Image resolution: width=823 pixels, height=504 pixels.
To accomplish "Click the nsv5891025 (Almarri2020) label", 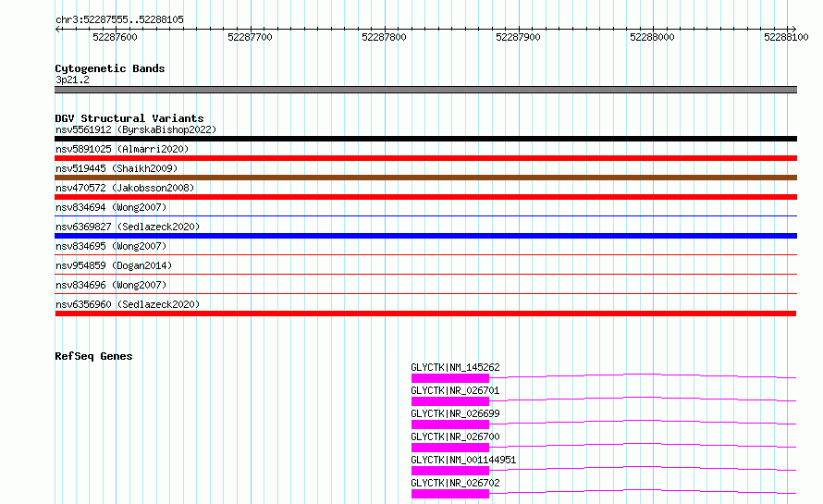I will 122,149.
